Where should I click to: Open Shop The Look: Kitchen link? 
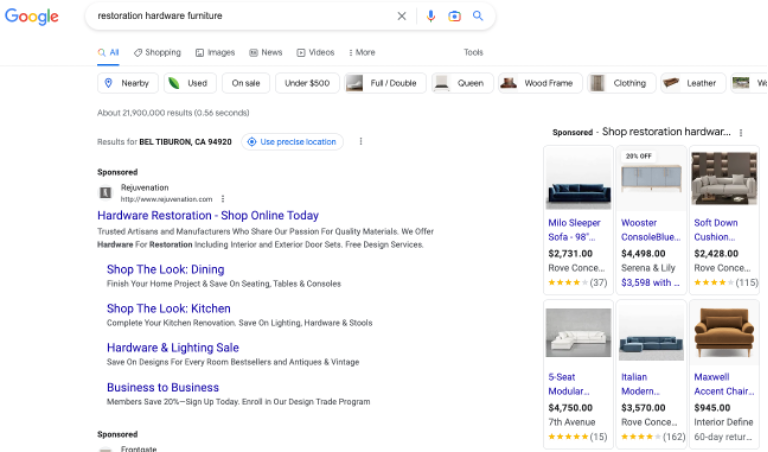168,309
